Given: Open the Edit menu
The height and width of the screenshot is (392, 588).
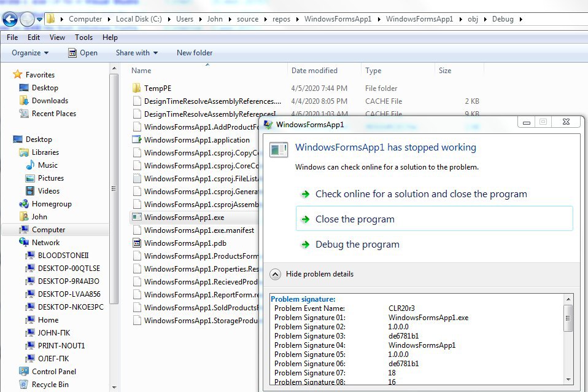Looking at the screenshot, I should 33,37.
